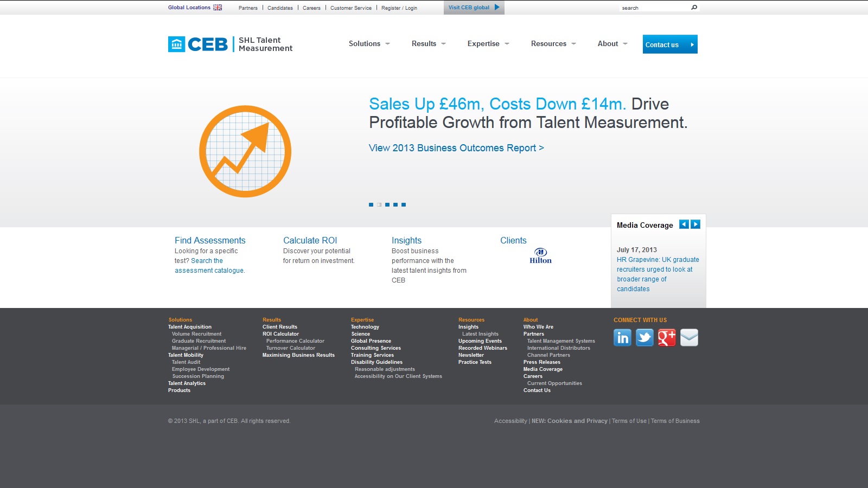
Task: Open Find Assessments heading link
Action: [210, 240]
